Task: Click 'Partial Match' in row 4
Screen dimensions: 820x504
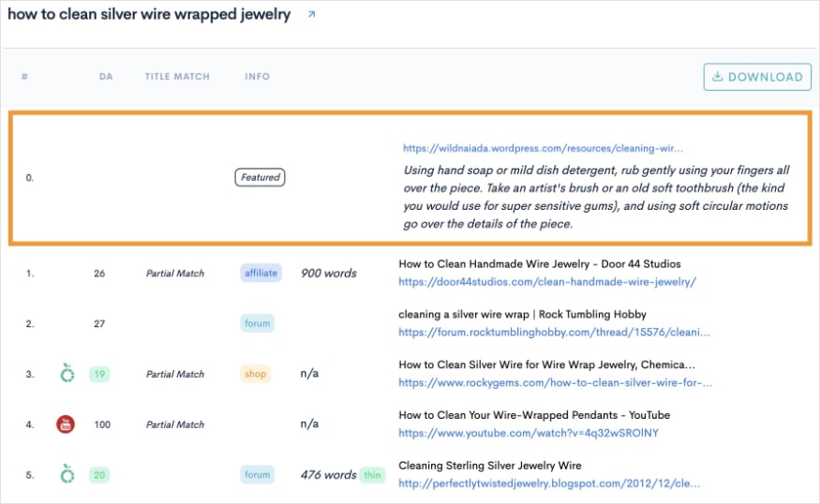Action: (175, 424)
